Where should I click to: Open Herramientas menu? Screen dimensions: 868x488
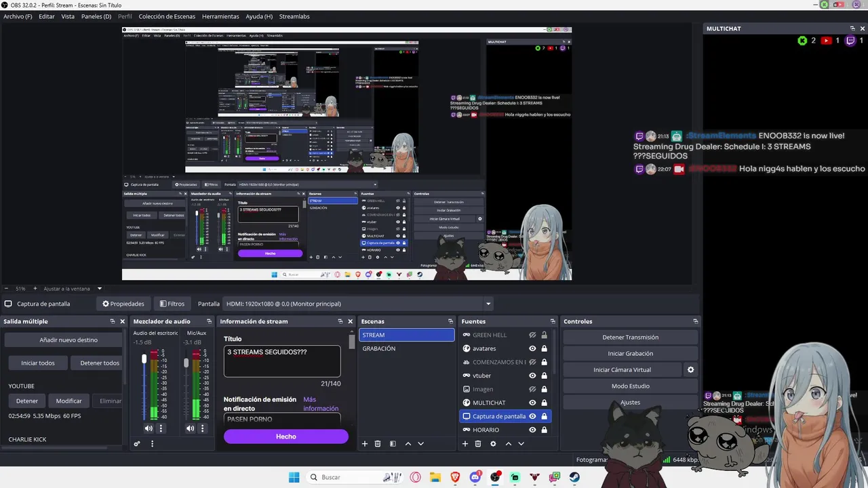pyautogui.click(x=220, y=16)
